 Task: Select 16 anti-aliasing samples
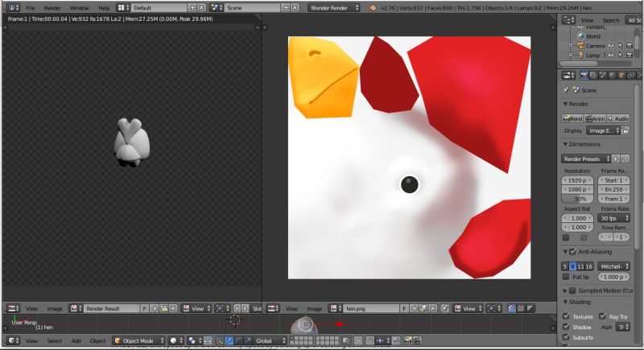tap(589, 266)
